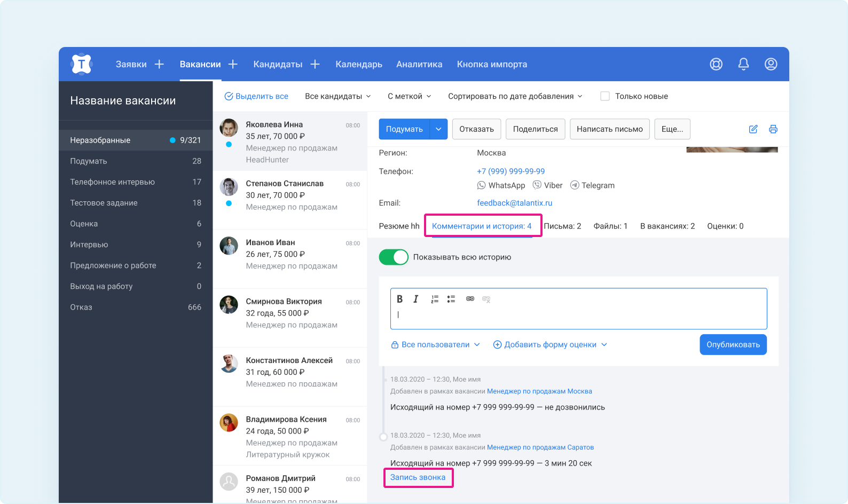Open candidate Яковлева Инна
Viewport: 848px width, 504px height.
click(290, 141)
